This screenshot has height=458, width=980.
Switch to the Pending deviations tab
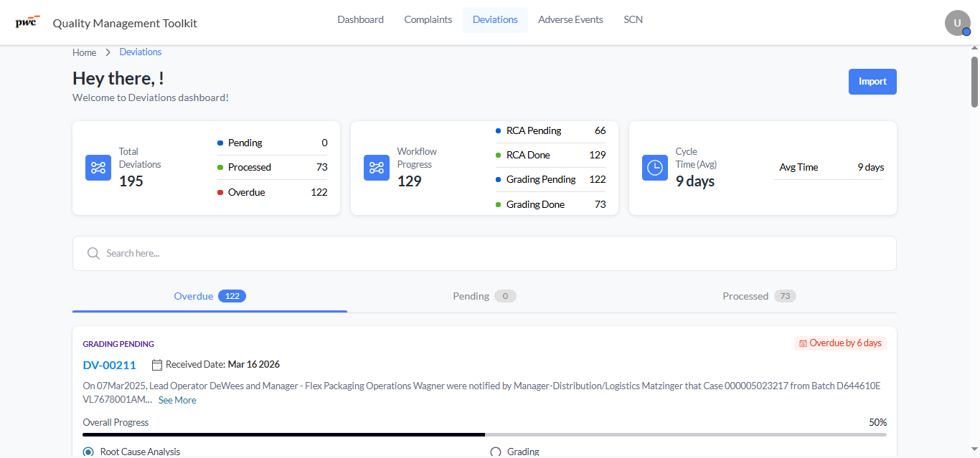point(484,296)
